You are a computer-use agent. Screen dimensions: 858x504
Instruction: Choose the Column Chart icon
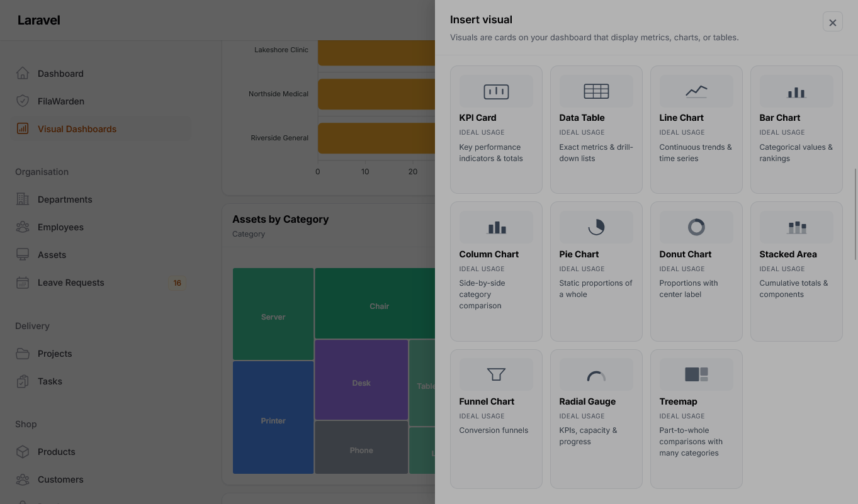496,227
